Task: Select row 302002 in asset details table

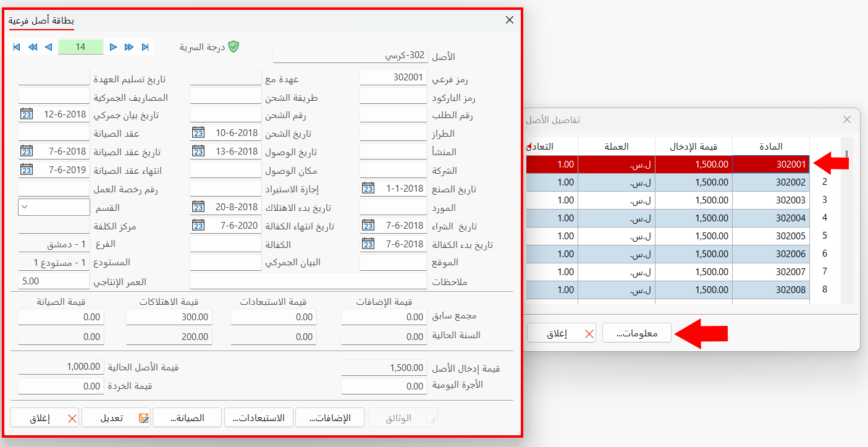Action: [x=667, y=182]
